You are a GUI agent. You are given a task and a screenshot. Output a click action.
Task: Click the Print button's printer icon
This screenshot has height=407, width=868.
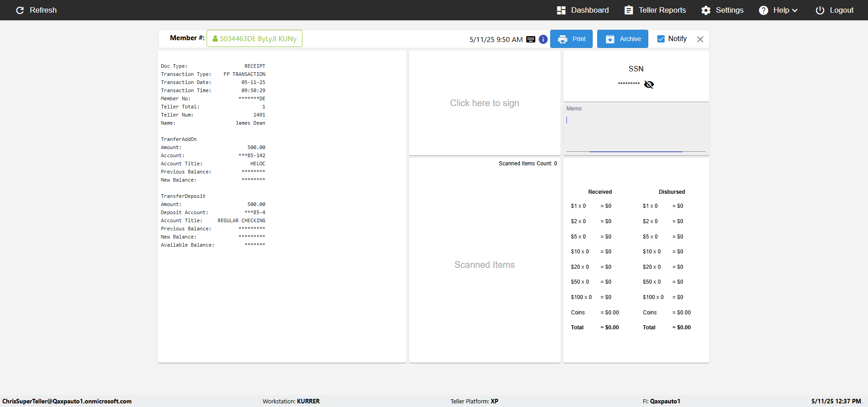[x=562, y=39]
